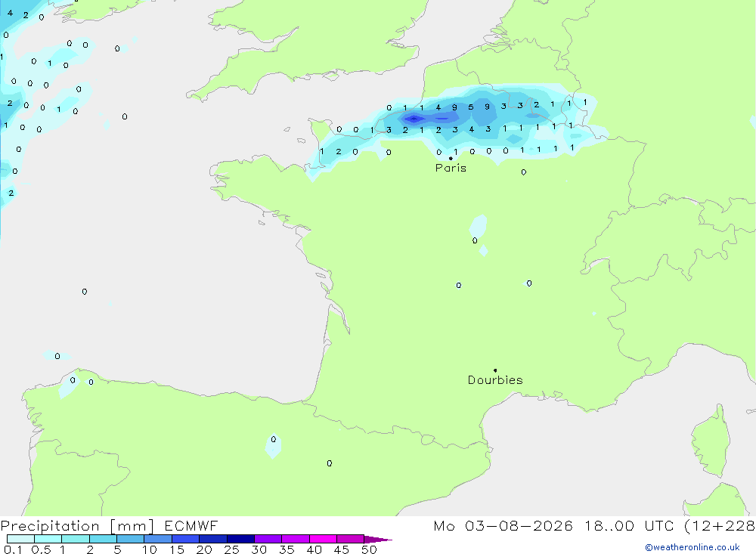Open the weatheronline.co.uk link
Screen dimensions: 756x554
692,547
